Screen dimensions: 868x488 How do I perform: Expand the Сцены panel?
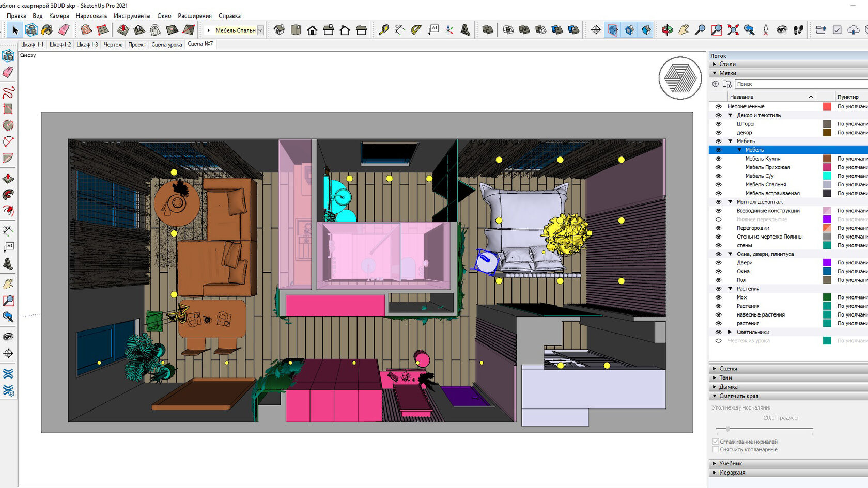715,369
